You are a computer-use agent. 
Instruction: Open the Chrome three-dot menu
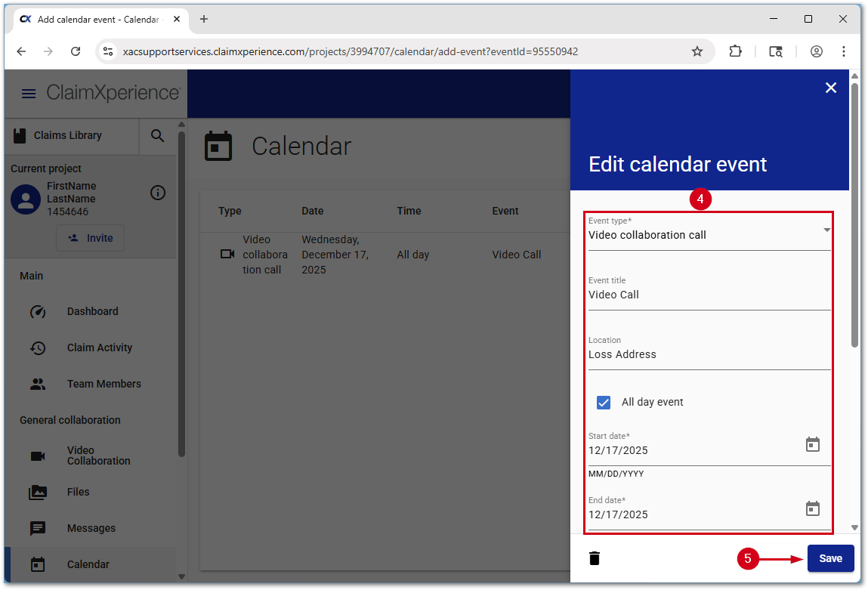[844, 51]
